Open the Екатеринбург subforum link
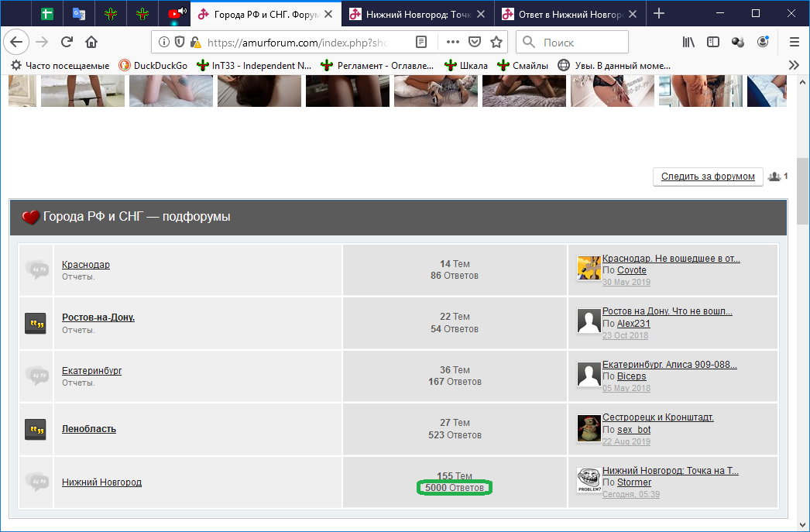Viewport: 810px width, 532px height. (91, 370)
